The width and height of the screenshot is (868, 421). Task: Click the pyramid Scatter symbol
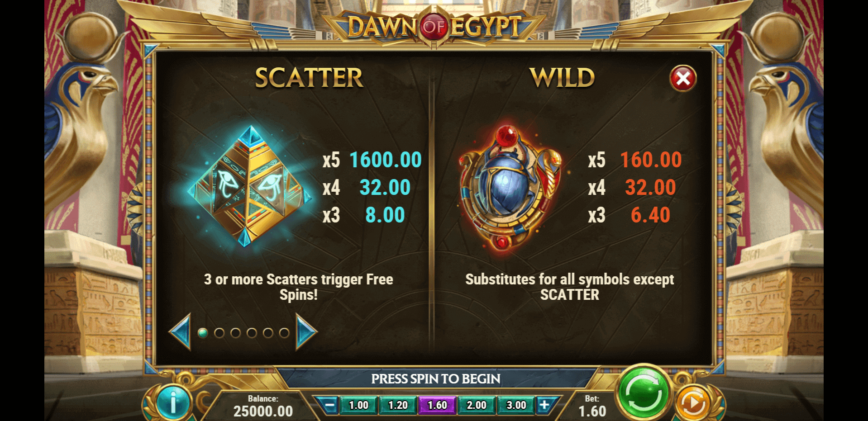coord(248,186)
